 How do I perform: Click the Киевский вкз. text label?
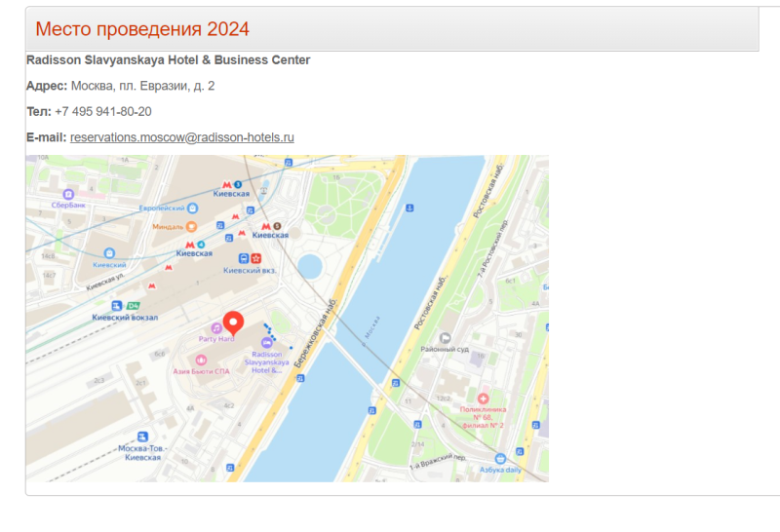tap(250, 271)
